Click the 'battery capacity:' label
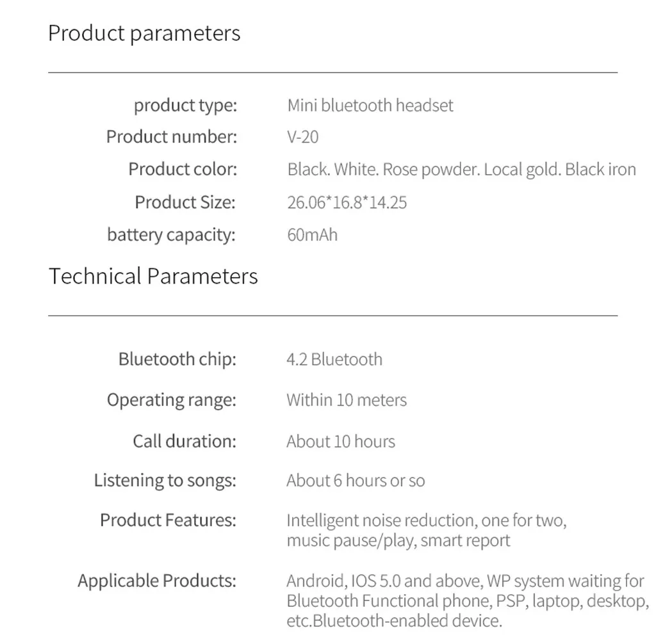The width and height of the screenshot is (656, 644). pos(171,235)
